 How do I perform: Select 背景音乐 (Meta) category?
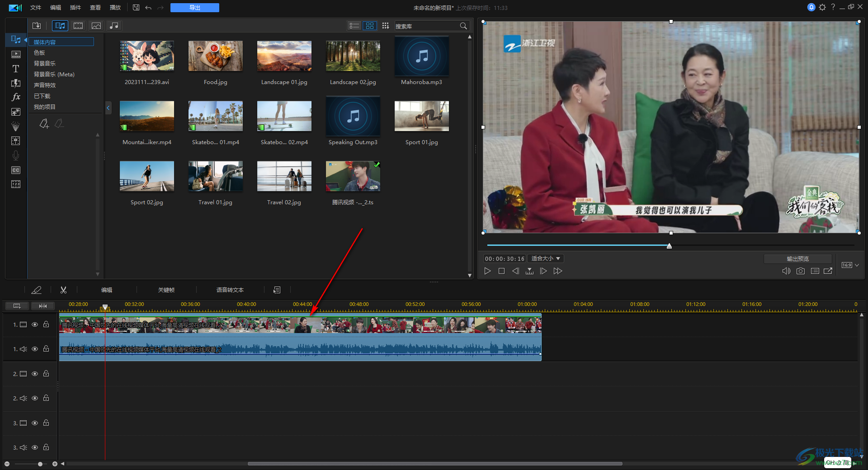(54, 74)
